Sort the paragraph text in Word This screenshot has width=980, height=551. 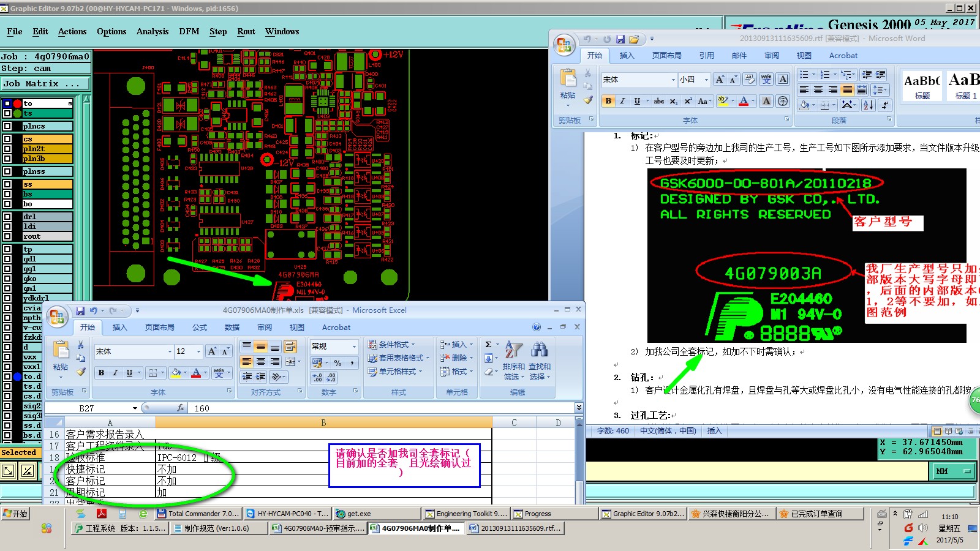tap(869, 105)
